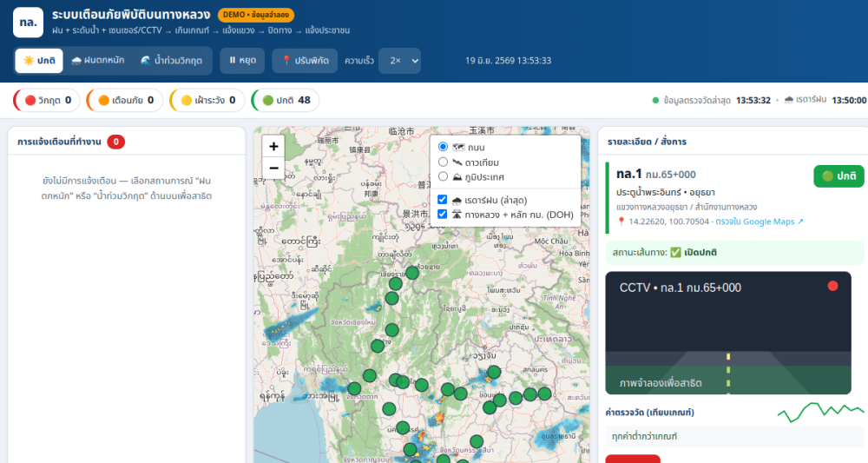Click the rain cloud icon beside เรดาร์ฝน
The height and width of the screenshot is (463, 868).
coord(789,100)
